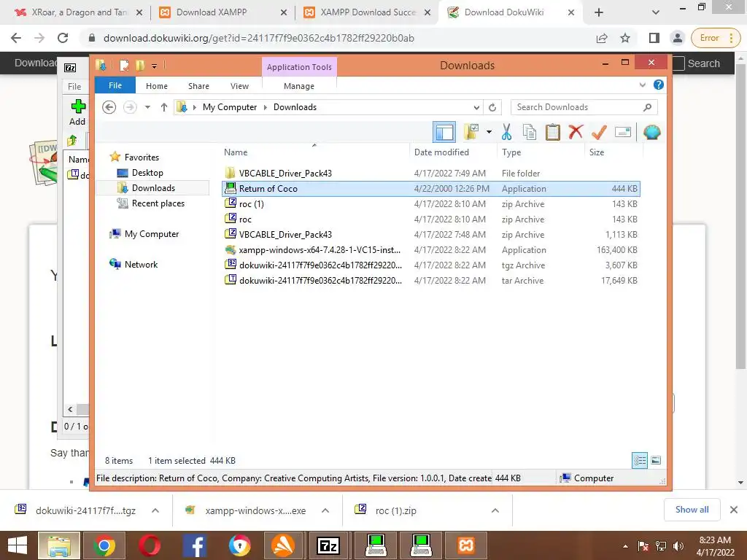Image resolution: width=747 pixels, height=560 pixels.
Task: Open options for dokuwiki tgz download
Action: click(155, 510)
